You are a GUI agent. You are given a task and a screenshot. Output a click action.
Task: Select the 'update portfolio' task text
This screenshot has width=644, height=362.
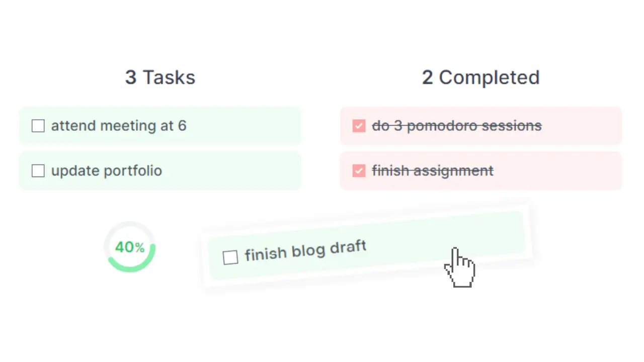pos(107,171)
